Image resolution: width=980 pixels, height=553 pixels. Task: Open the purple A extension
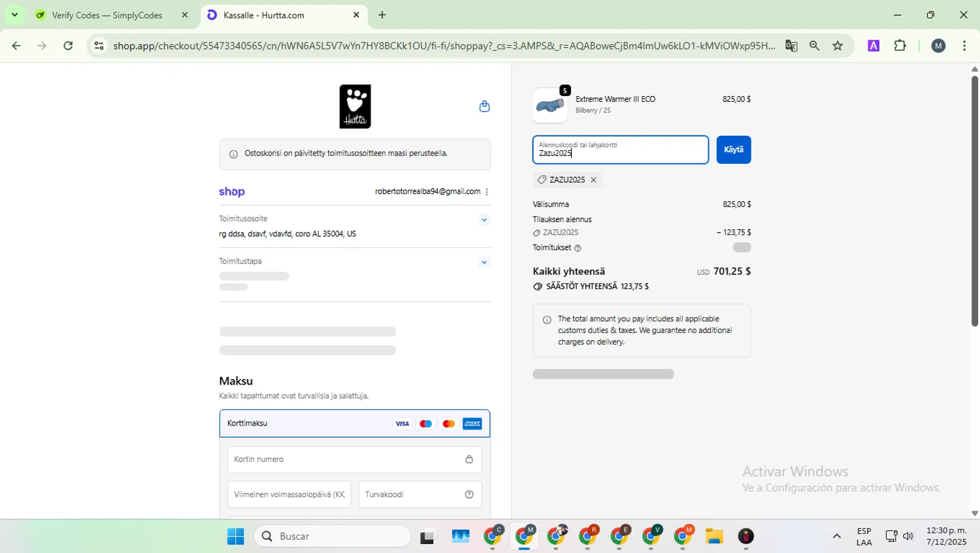[874, 46]
